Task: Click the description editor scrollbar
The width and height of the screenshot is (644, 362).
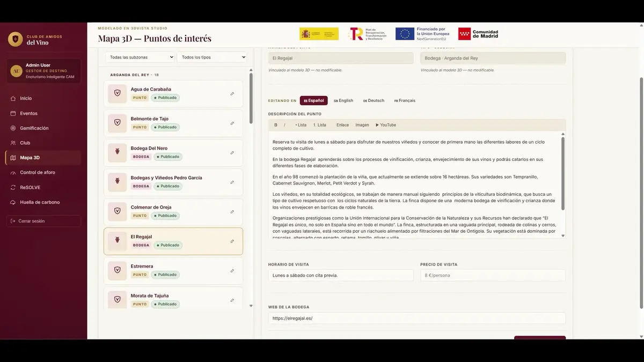Action: [563, 173]
